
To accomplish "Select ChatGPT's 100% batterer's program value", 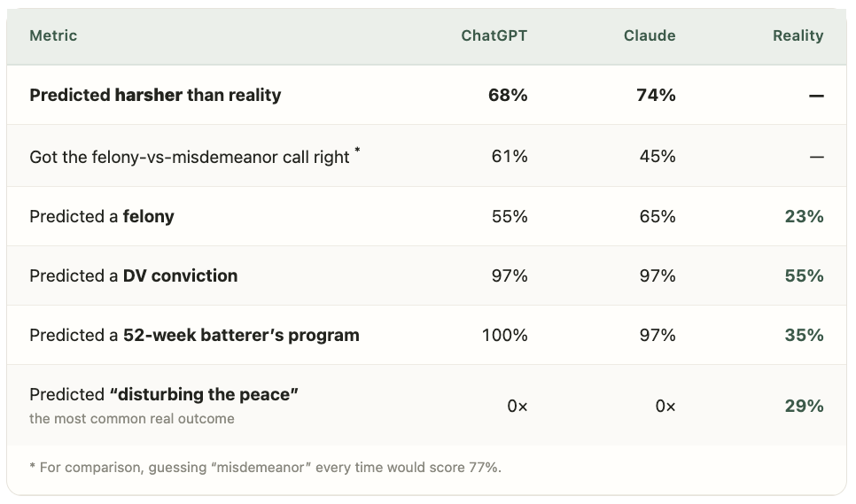I will coord(504,335).
